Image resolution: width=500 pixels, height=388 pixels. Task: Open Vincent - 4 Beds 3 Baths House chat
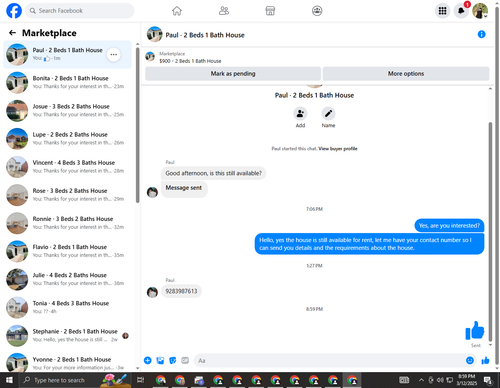pyautogui.click(x=67, y=167)
